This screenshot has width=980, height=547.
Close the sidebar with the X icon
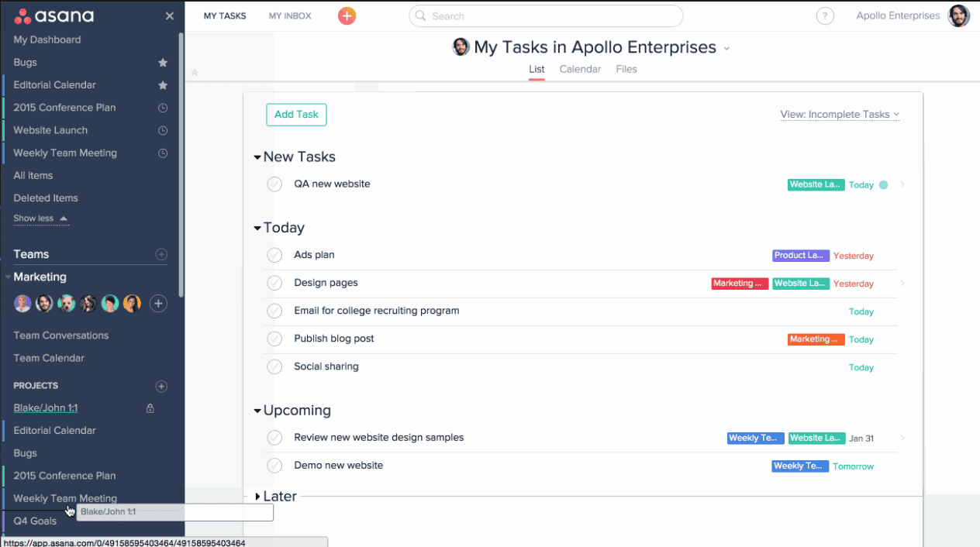(170, 16)
